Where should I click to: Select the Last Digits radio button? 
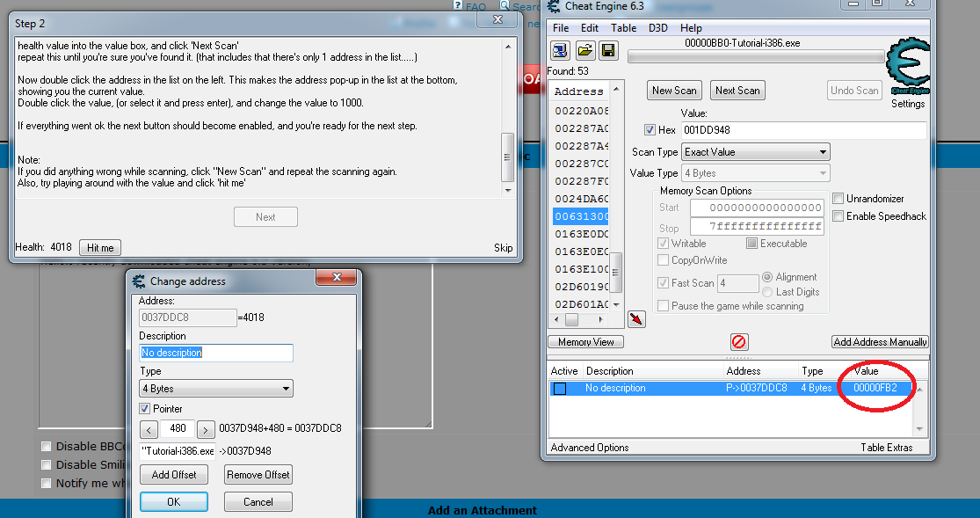point(767,292)
